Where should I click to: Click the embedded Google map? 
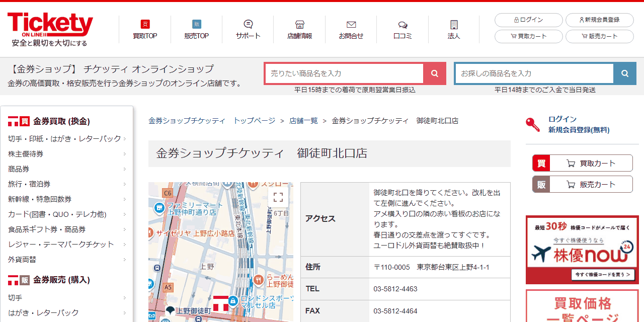click(220, 252)
